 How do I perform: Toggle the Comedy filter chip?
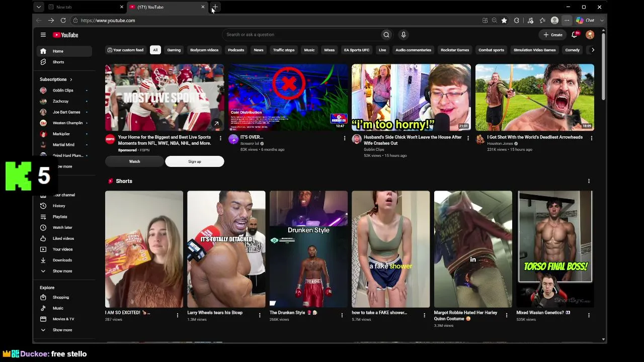(x=573, y=50)
